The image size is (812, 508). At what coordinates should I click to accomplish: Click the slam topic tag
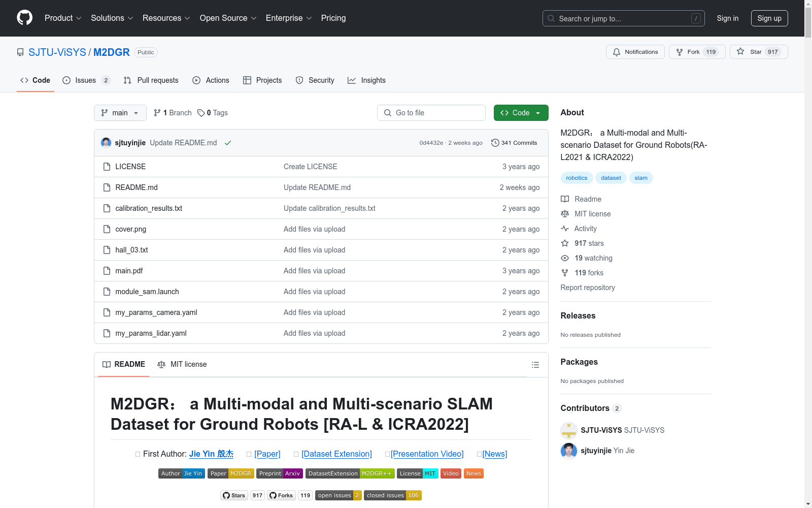click(x=641, y=178)
